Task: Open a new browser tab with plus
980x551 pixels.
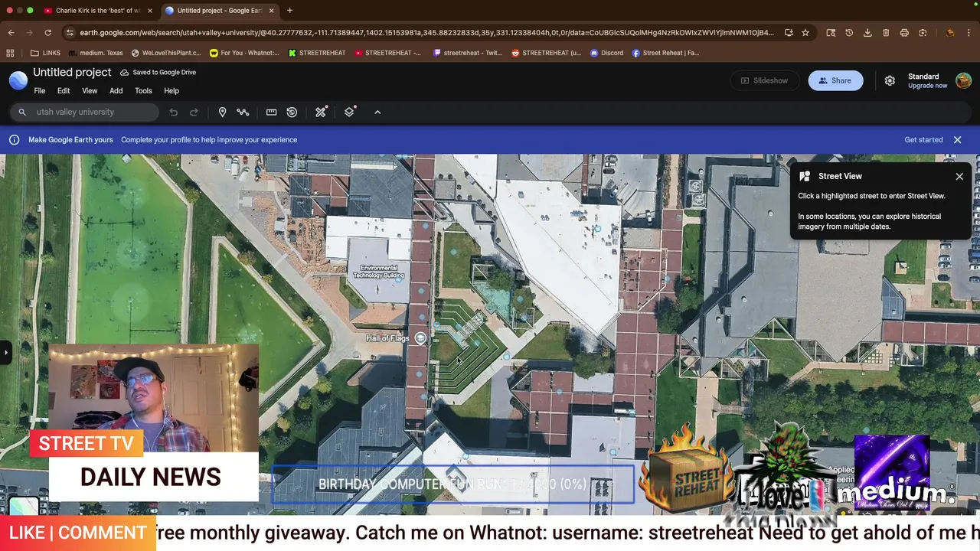Action: pos(290,11)
